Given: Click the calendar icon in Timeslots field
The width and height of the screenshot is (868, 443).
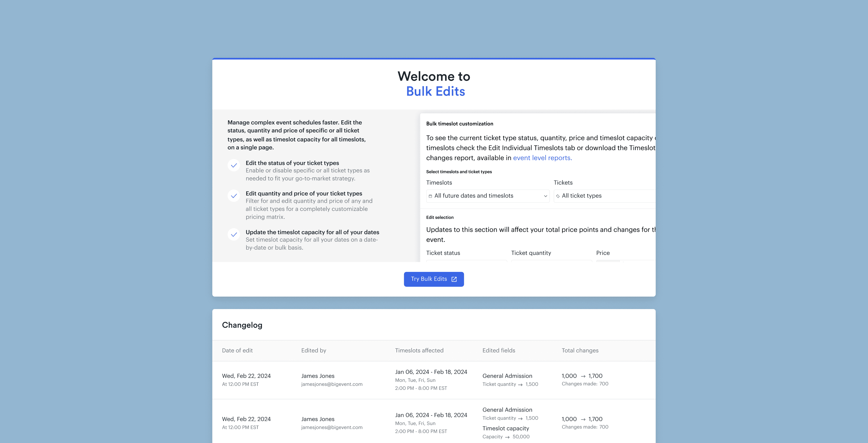Looking at the screenshot, I should tap(430, 196).
